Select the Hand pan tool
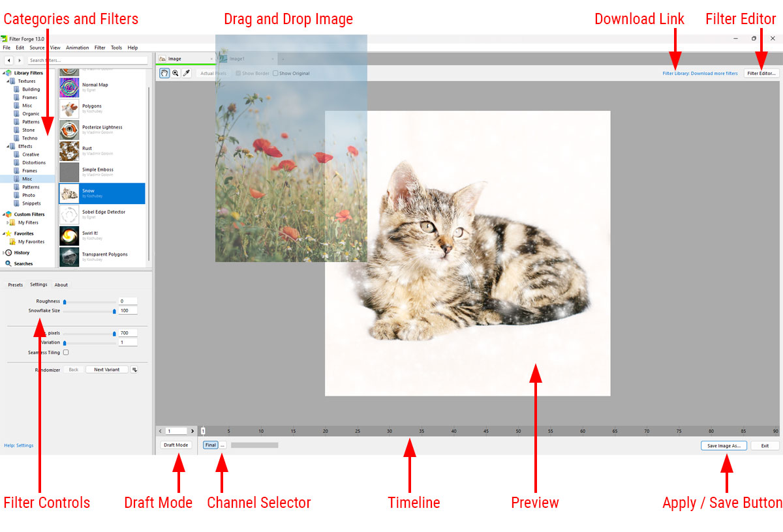 click(164, 74)
